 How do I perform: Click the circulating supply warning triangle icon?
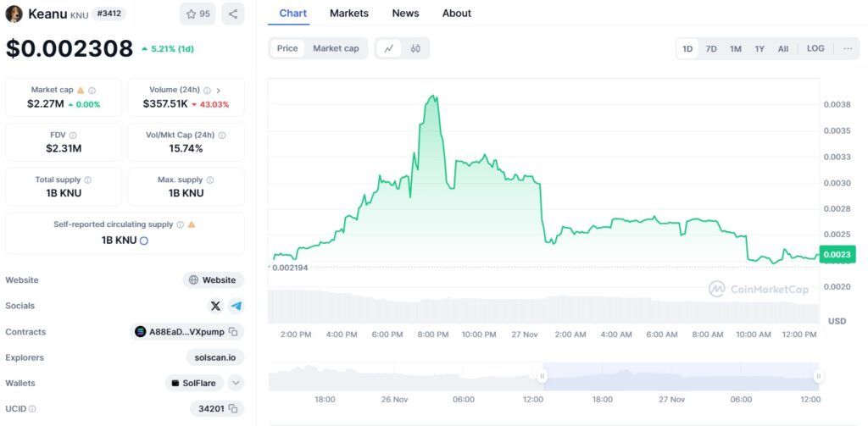[x=192, y=224]
